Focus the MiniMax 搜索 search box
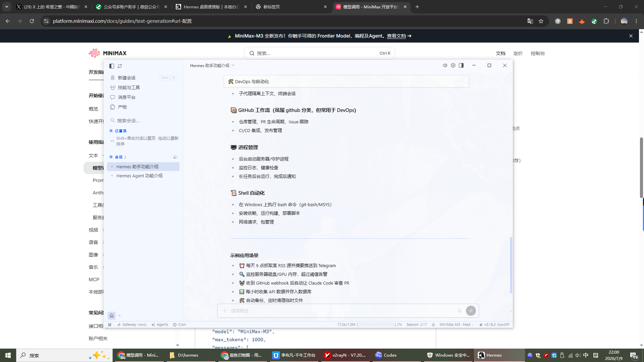This screenshot has width=644, height=362. pos(319,53)
